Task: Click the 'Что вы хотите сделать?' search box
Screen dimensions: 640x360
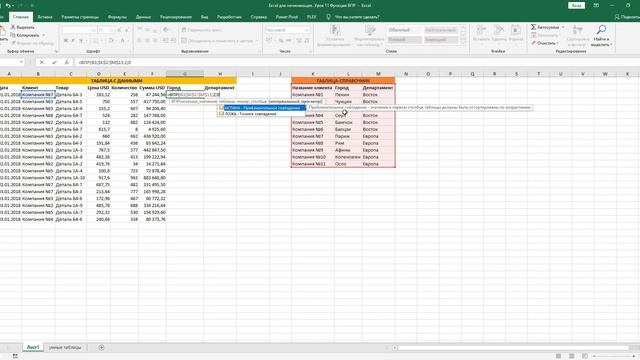Action: coord(353,17)
